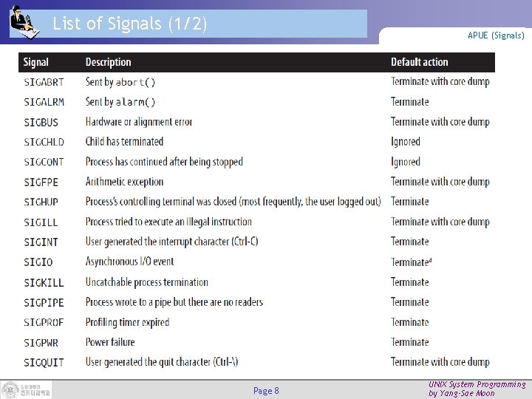Select the slide title List of Signals
The height and width of the screenshot is (399, 532).
[x=129, y=24]
